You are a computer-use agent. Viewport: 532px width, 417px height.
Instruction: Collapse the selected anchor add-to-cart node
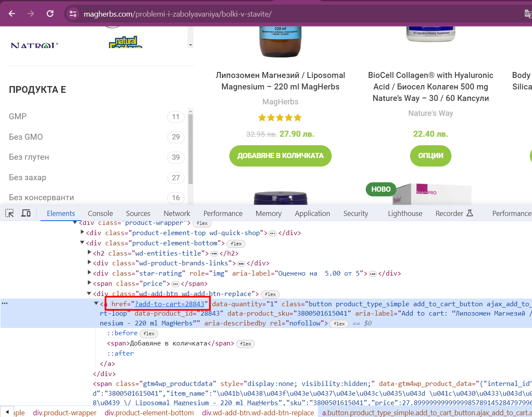[x=96, y=304]
